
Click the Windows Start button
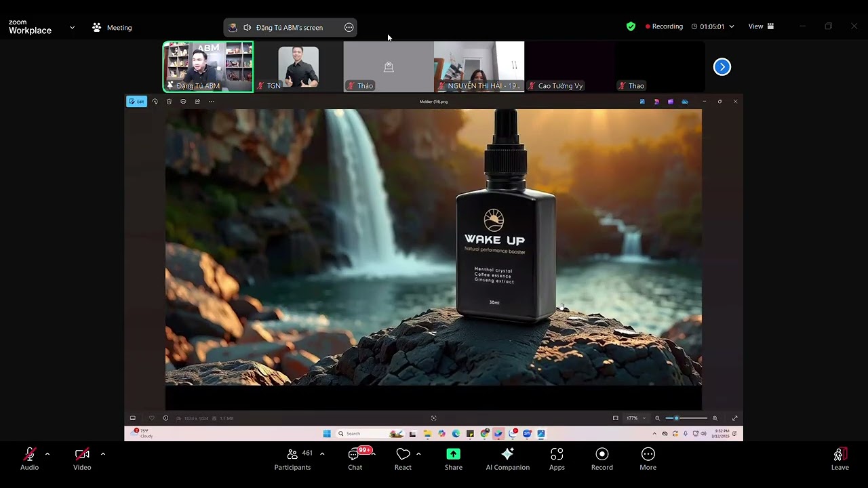(327, 434)
